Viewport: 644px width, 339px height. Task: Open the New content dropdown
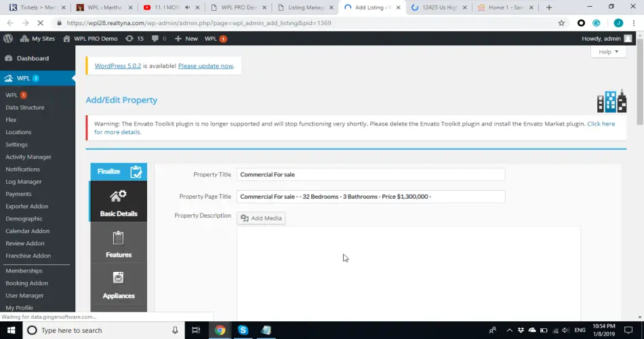186,39
